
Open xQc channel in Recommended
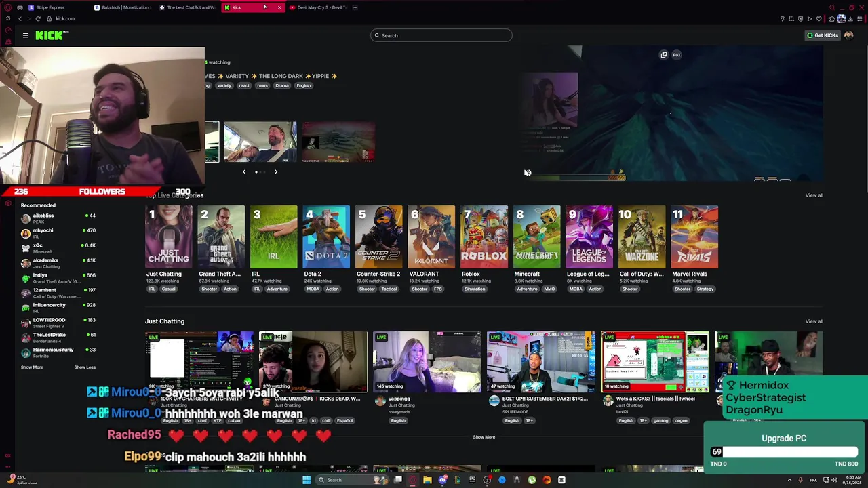(x=58, y=248)
